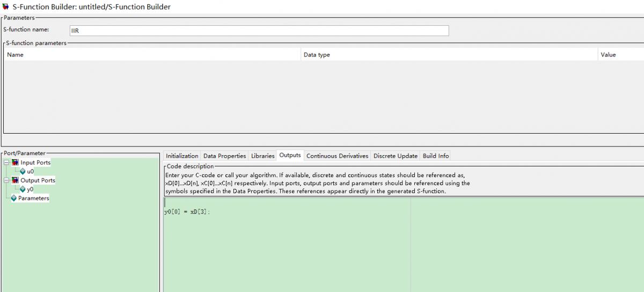This screenshot has height=292, width=644.
Task: Click the Output Ports folder icon
Action: click(15, 180)
